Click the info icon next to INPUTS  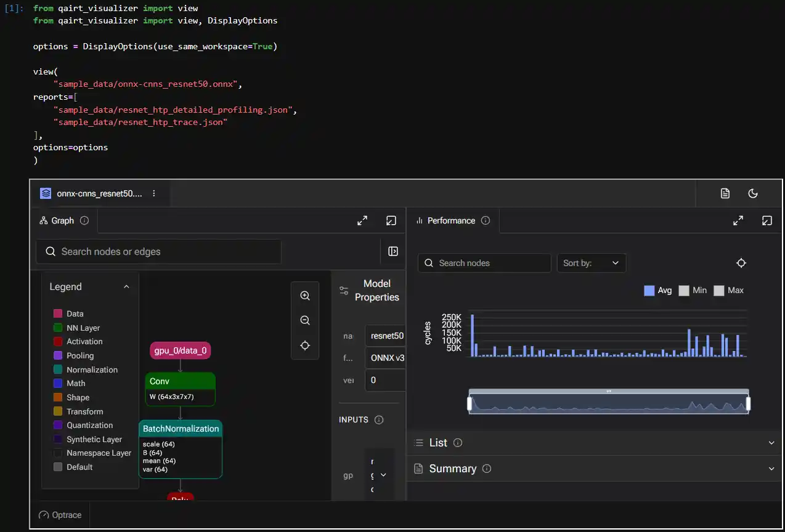(379, 420)
